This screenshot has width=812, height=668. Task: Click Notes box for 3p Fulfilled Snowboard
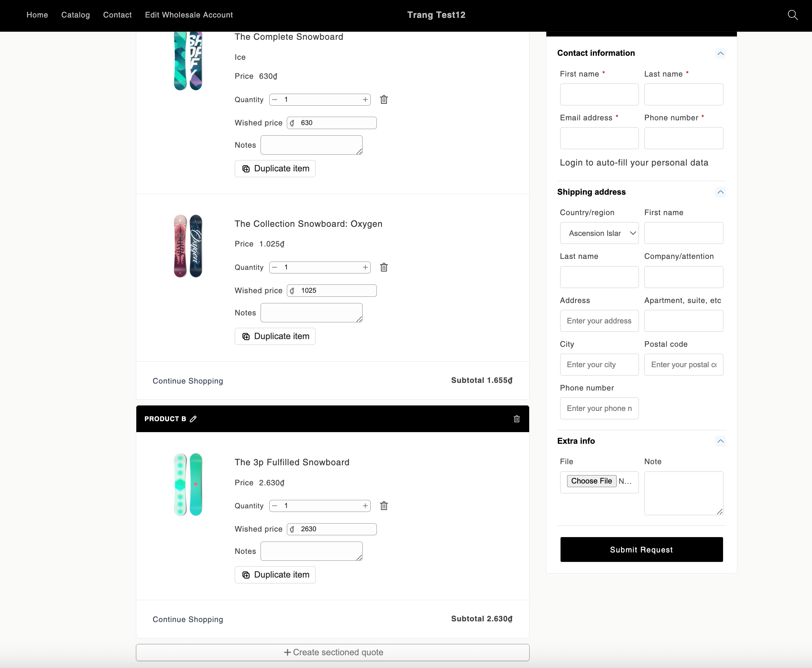[x=312, y=551]
